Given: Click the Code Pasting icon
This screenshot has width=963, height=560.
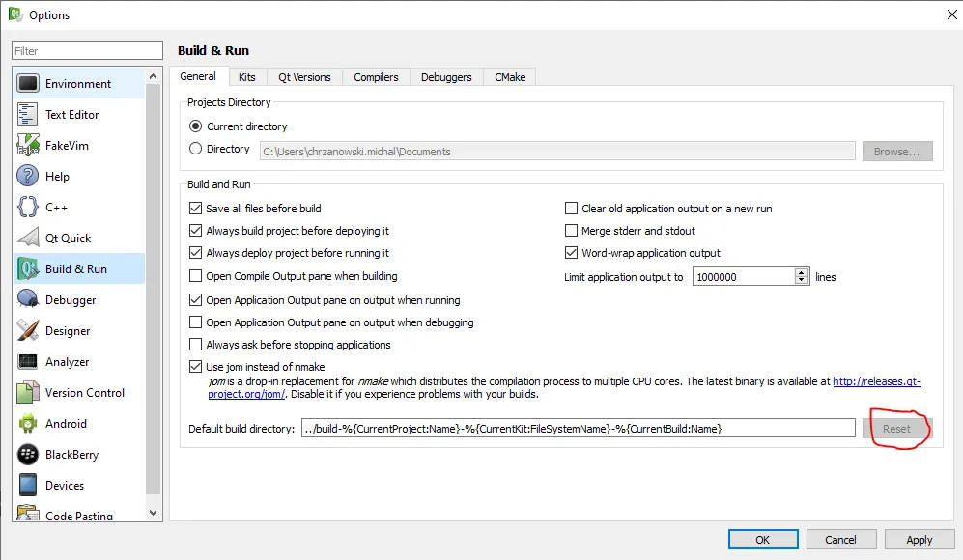Looking at the screenshot, I should pyautogui.click(x=28, y=513).
